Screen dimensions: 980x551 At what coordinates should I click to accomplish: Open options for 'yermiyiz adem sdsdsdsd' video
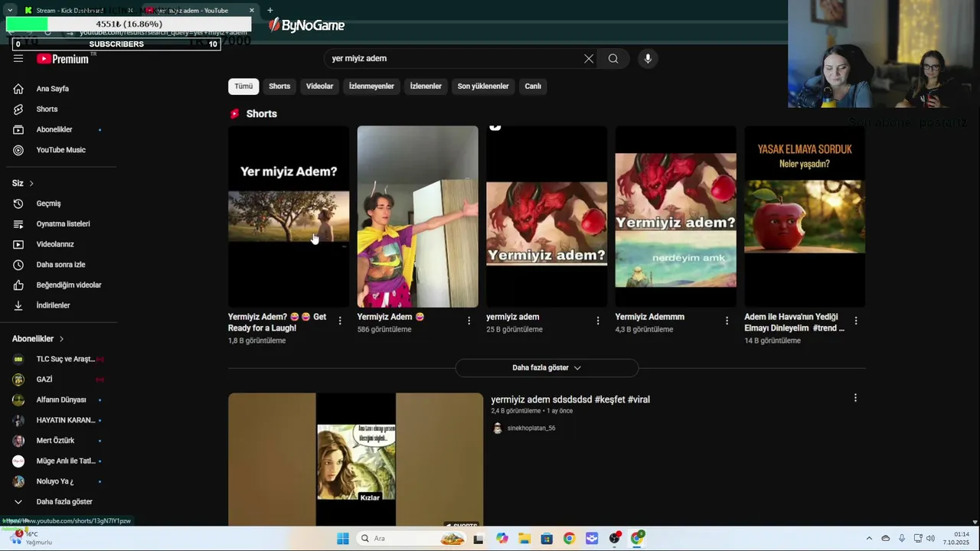(x=855, y=398)
